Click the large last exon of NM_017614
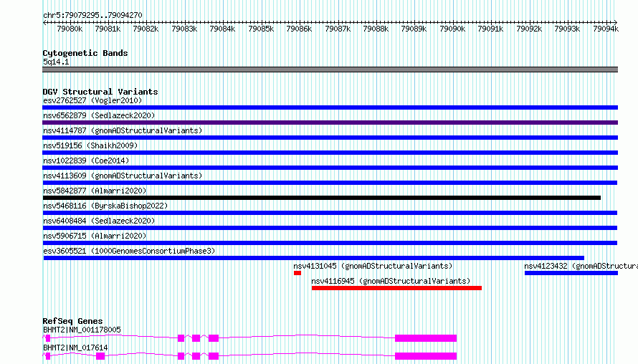Image resolution: width=638 pixels, height=364 pixels. (426, 356)
